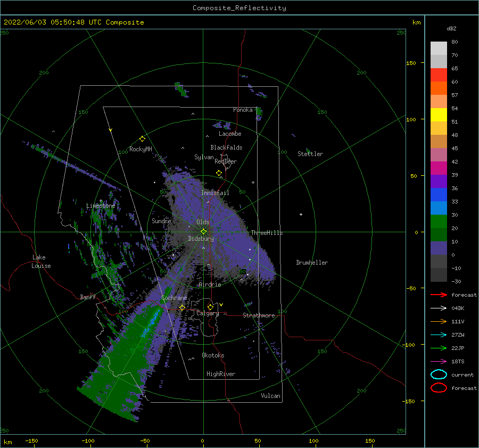This screenshot has width=479, height=448.
Task: Click the yellow diamond marker near RockyMH
Action: (x=142, y=139)
